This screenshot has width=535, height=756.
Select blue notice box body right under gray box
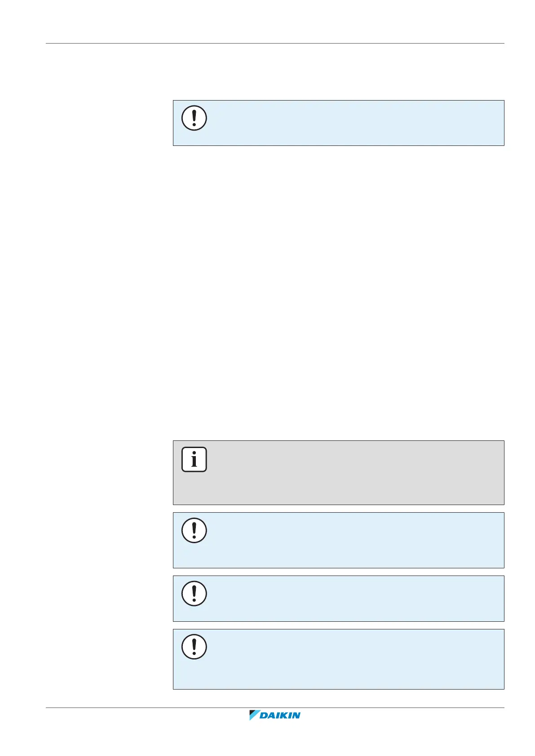[x=350, y=541]
